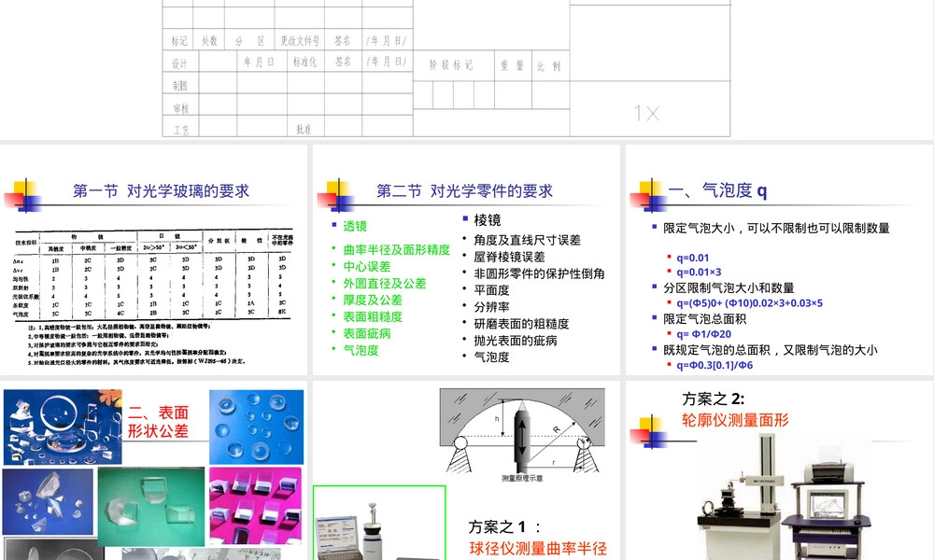Click the heading 方案之 1 ：
Image resolution: width=934 pixels, height=560 pixels.
[504, 526]
